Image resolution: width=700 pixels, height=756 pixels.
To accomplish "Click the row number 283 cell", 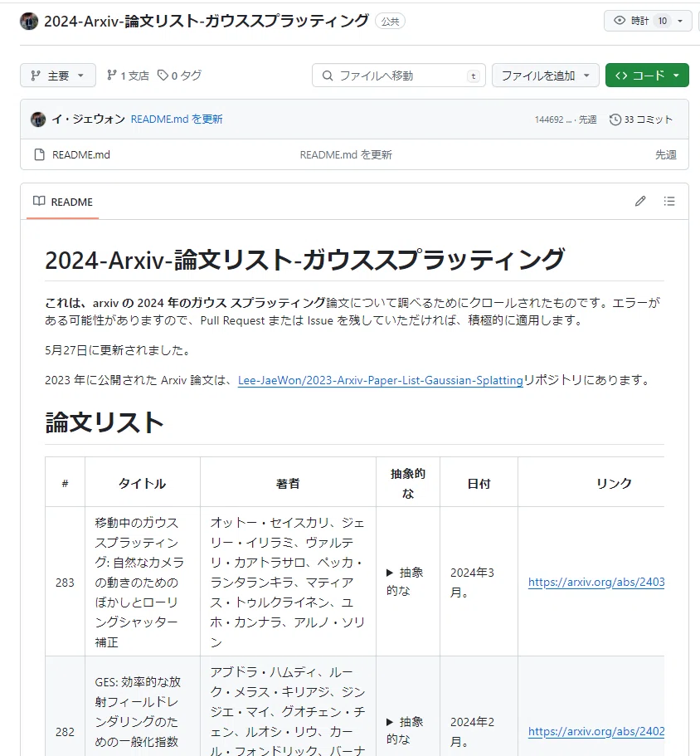I will point(65,582).
